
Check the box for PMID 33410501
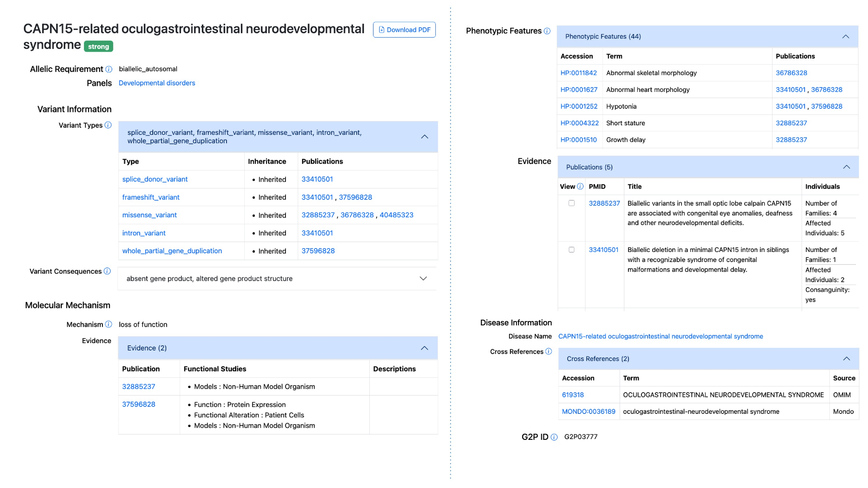572,250
